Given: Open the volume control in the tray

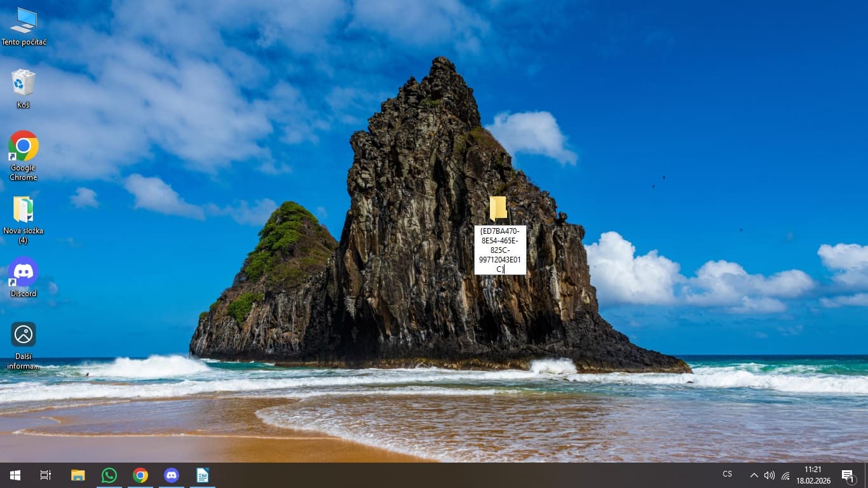Looking at the screenshot, I should [770, 475].
